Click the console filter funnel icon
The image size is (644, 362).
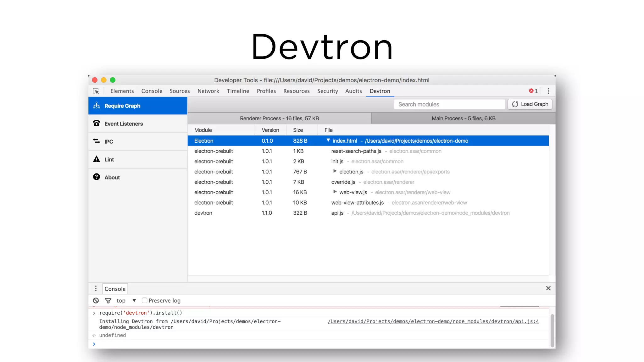(x=108, y=301)
